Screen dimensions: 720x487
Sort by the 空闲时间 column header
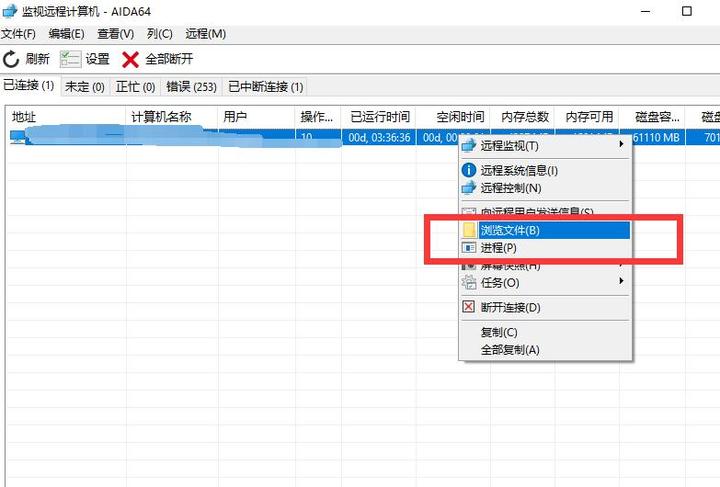(453, 117)
